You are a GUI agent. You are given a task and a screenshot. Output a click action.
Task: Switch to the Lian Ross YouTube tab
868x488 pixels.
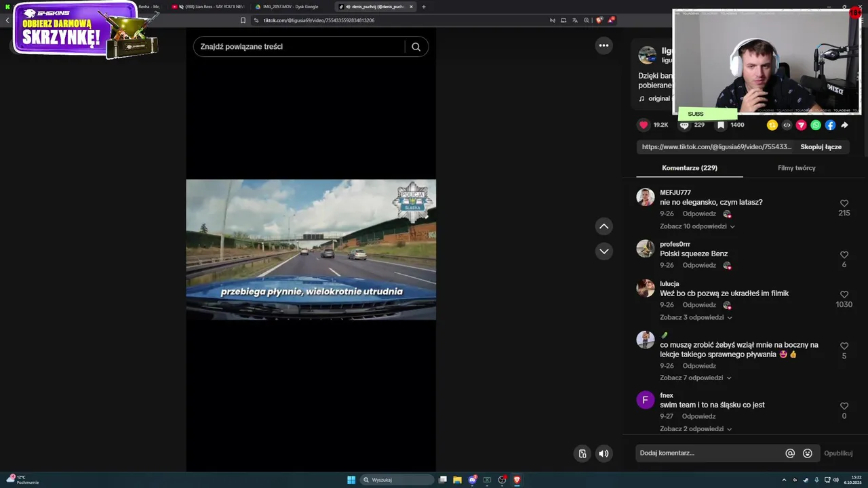pyautogui.click(x=208, y=7)
